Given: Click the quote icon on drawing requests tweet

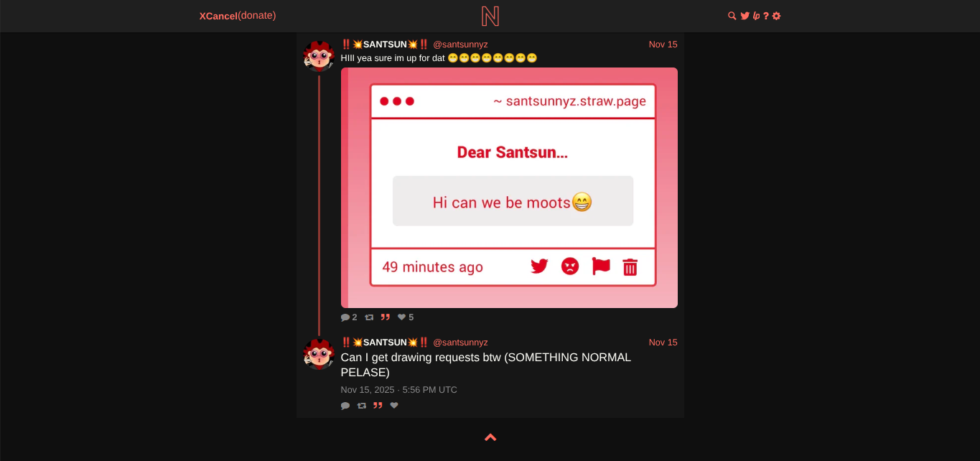Looking at the screenshot, I should 378,406.
